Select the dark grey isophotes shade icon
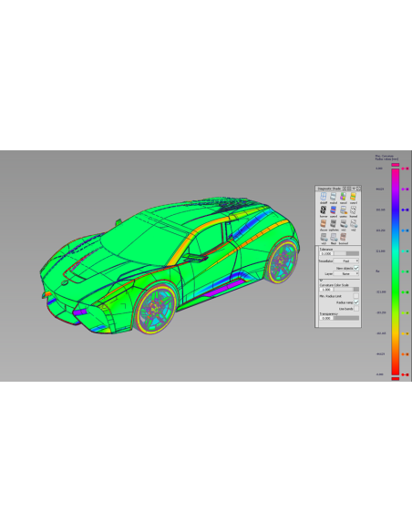412x532 pixels. coord(334,223)
